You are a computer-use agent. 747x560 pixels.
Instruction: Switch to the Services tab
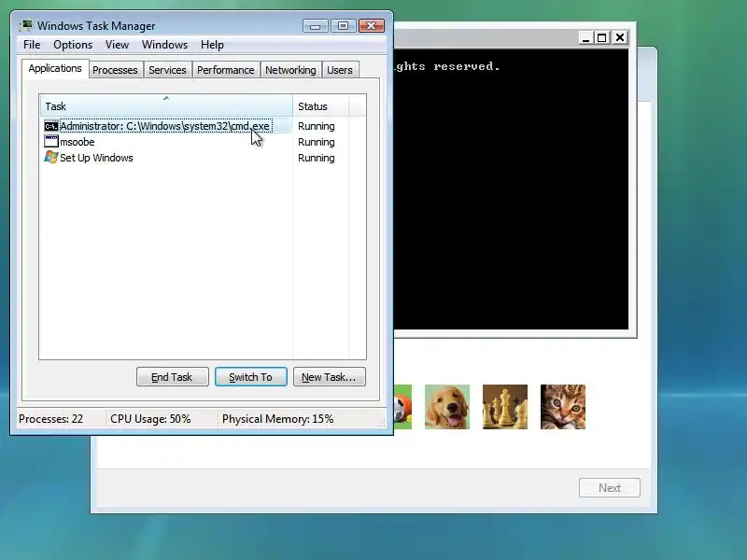167,70
